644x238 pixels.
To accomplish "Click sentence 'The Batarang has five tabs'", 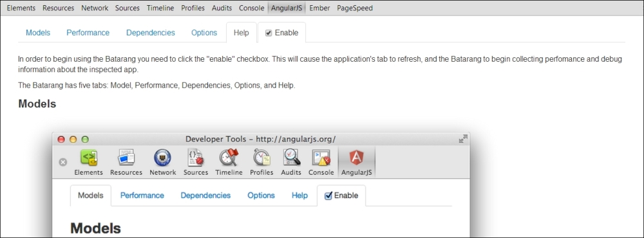I will (x=156, y=86).
